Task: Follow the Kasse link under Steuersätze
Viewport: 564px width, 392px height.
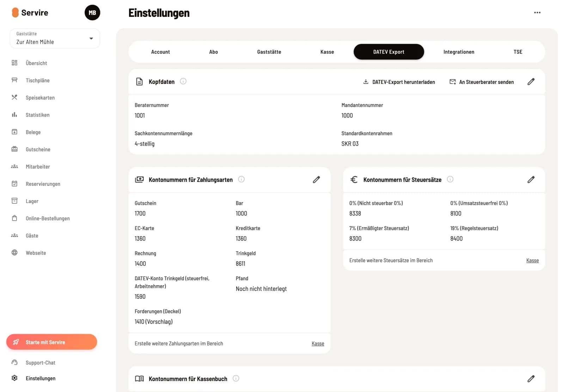Action: click(x=532, y=261)
